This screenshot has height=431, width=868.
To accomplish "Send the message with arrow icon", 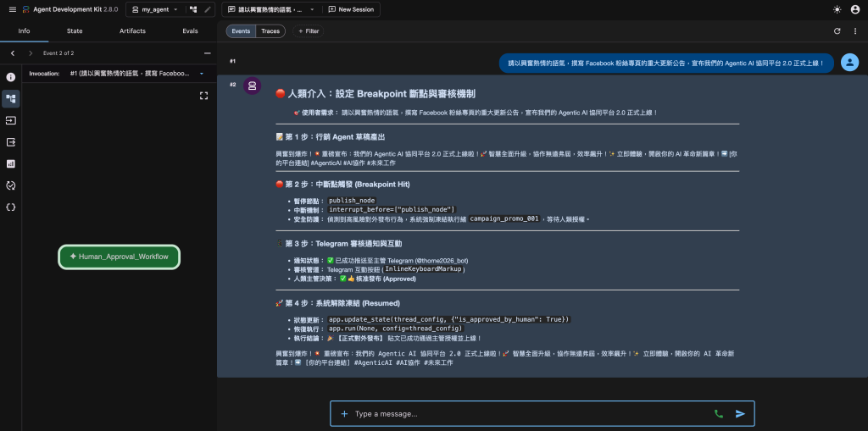I will click(x=740, y=413).
